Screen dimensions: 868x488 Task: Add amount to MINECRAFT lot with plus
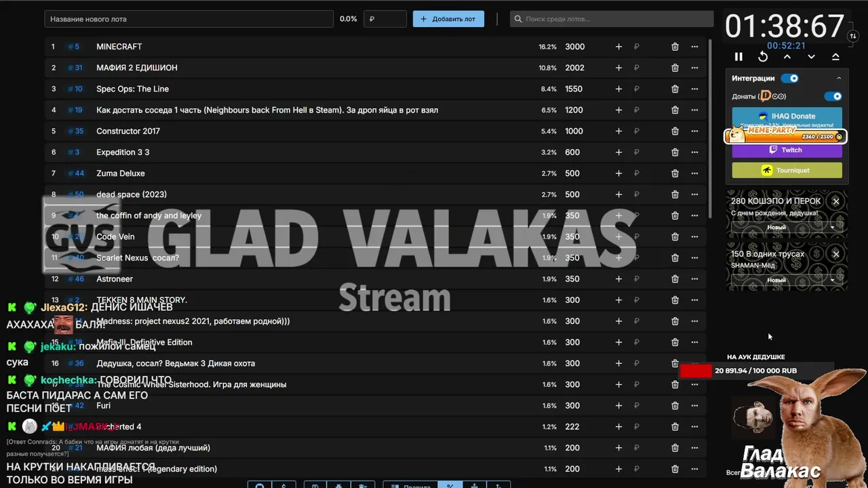(618, 47)
